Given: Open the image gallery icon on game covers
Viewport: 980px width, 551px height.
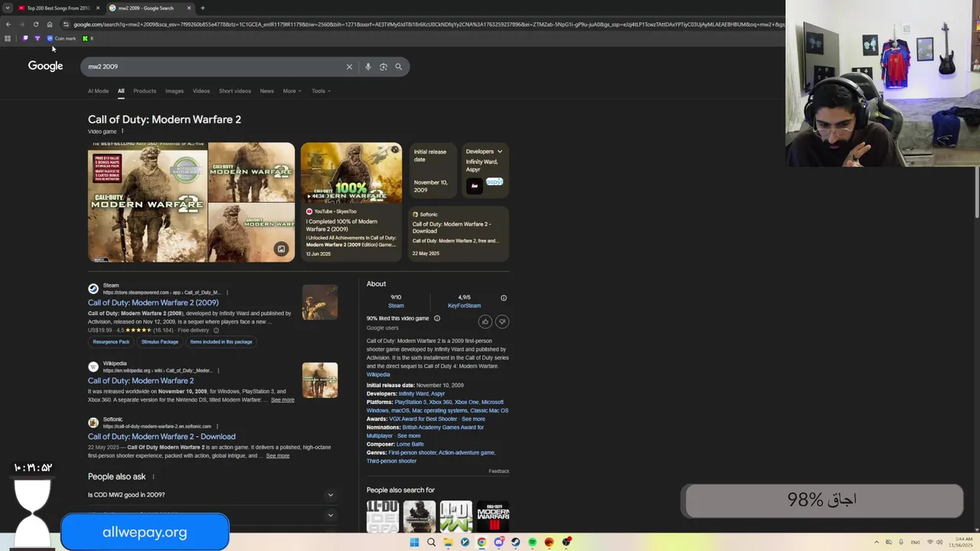Looking at the screenshot, I should tap(281, 249).
